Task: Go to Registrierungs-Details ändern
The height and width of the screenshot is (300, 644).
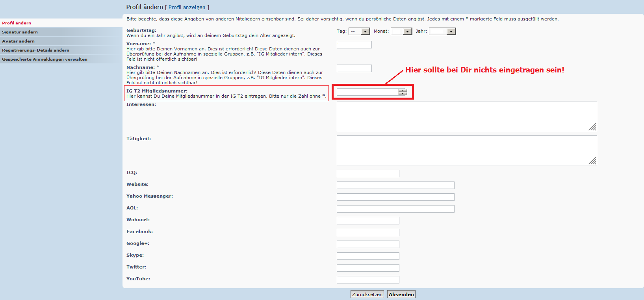Action: click(35, 50)
